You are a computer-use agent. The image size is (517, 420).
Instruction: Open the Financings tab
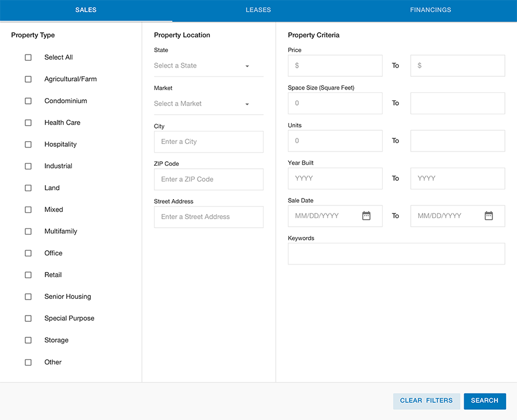pyautogui.click(x=430, y=10)
